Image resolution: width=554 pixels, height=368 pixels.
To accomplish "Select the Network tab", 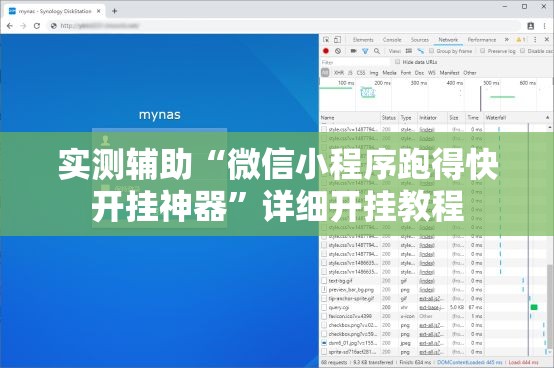I will 448,40.
